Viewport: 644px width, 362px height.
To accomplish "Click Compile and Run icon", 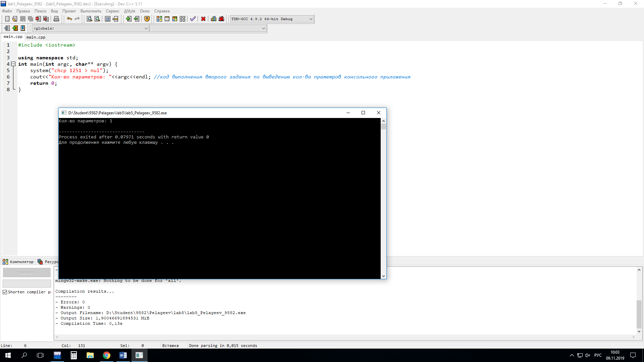I will coord(175,19).
